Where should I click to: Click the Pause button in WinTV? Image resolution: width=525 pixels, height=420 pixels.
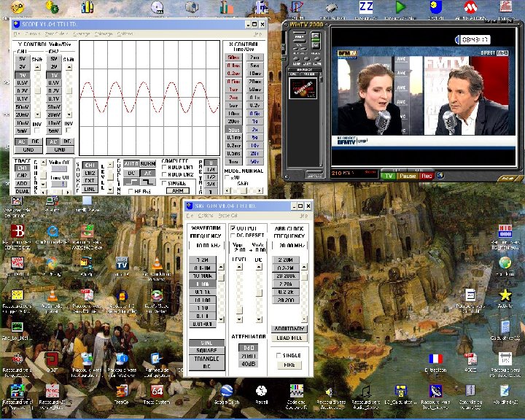pos(407,176)
